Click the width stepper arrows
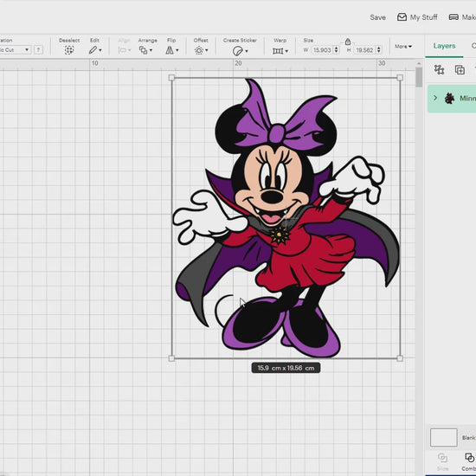476x476 pixels. point(336,50)
